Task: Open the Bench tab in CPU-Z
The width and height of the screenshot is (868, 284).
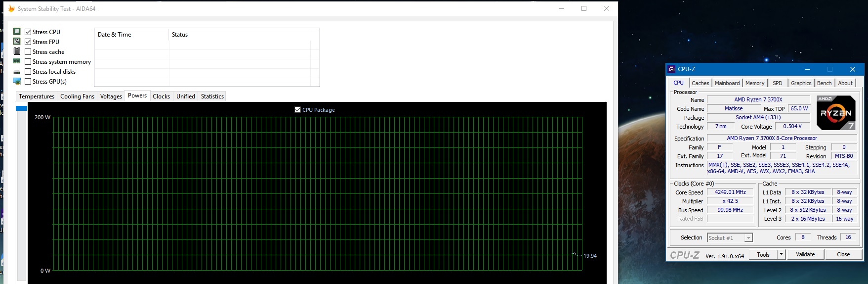Action: (824, 83)
